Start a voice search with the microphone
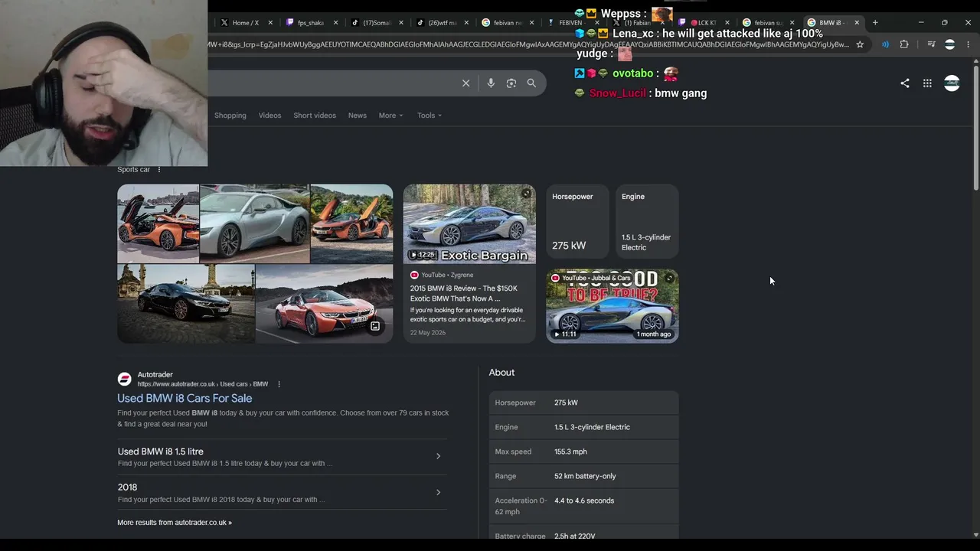 pos(491,83)
